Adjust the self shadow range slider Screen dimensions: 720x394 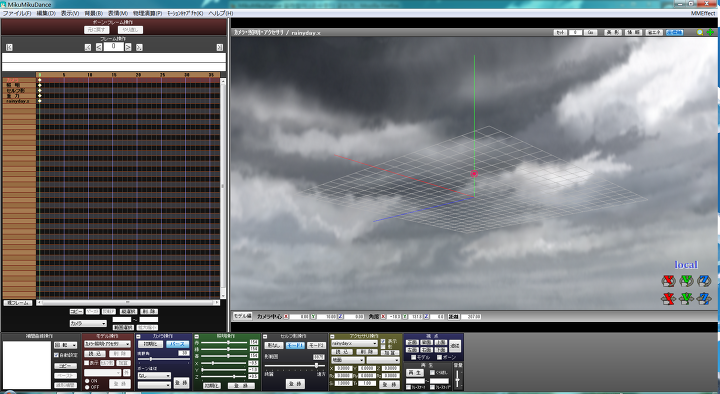[295, 366]
